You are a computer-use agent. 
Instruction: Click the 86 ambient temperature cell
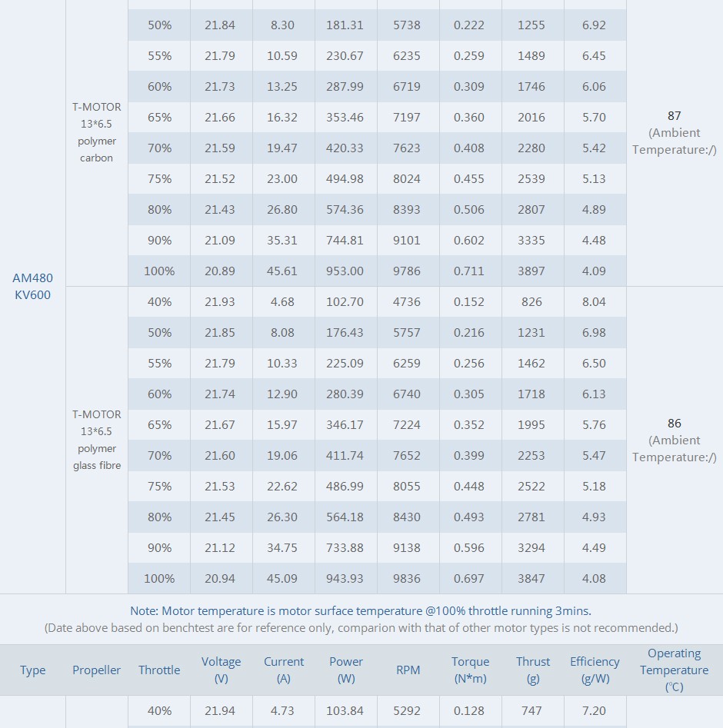click(675, 440)
